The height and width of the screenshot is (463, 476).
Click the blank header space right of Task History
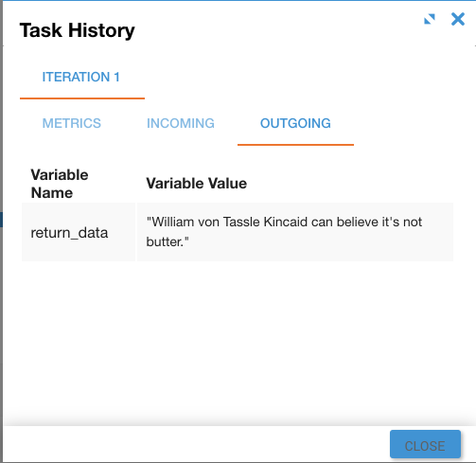point(277,30)
